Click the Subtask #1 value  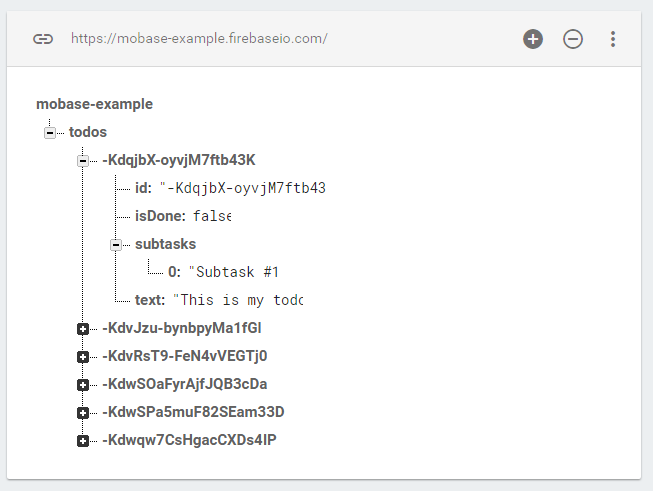pos(235,272)
